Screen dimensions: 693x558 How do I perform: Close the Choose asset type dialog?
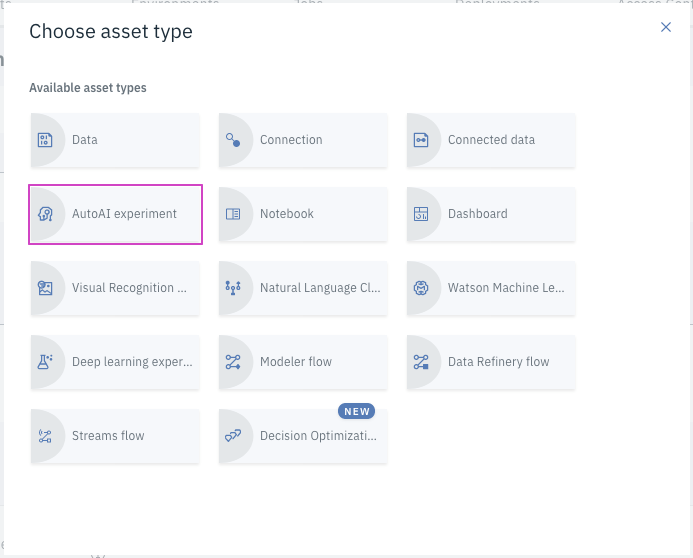(666, 27)
